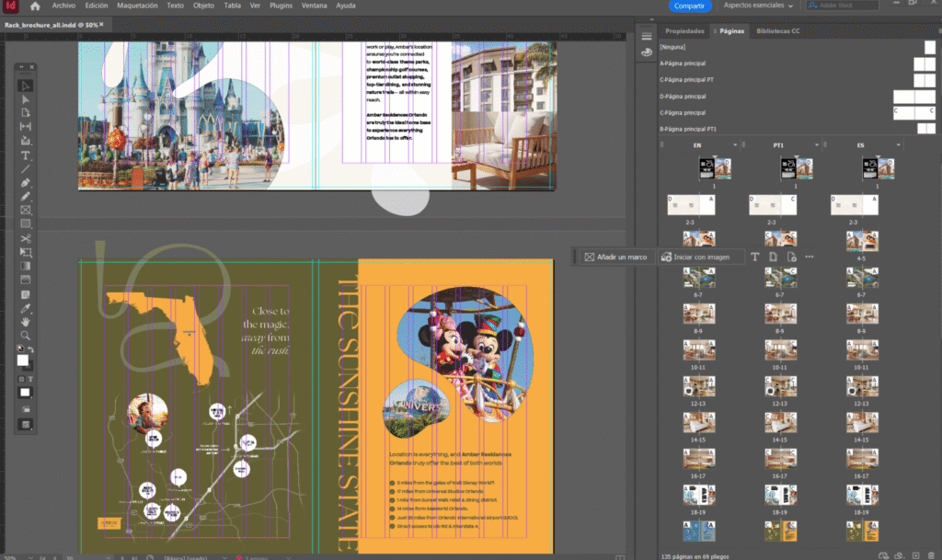Viewport: 942px width, 560px height.
Task: Click the Añadir un marco button
Action: [615, 257]
